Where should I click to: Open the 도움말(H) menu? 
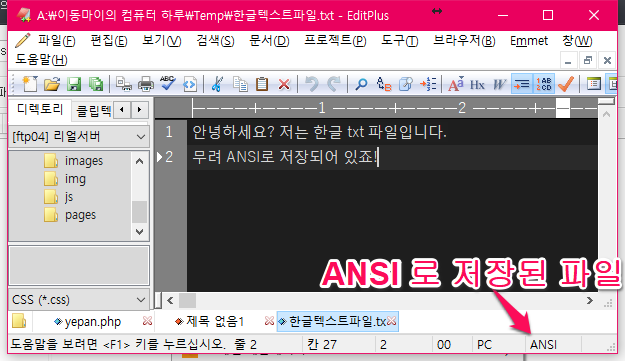[41, 60]
